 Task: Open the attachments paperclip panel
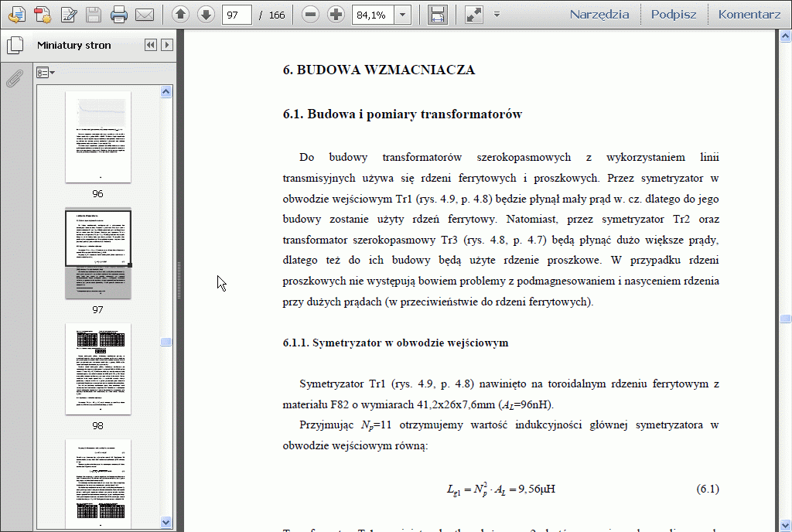[x=13, y=78]
